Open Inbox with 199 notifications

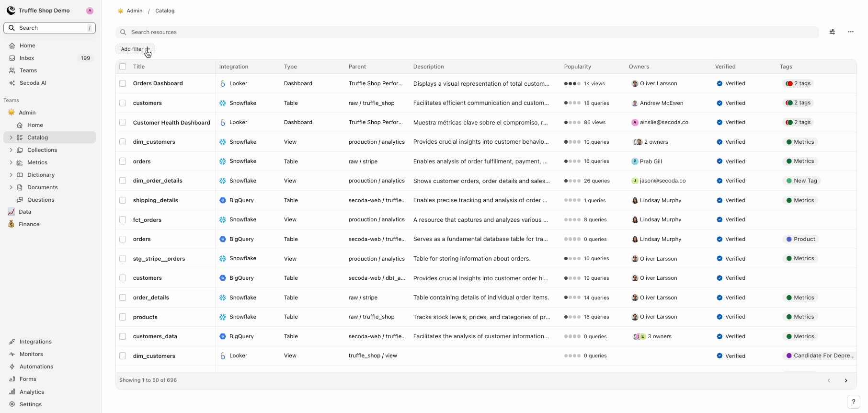(27, 58)
